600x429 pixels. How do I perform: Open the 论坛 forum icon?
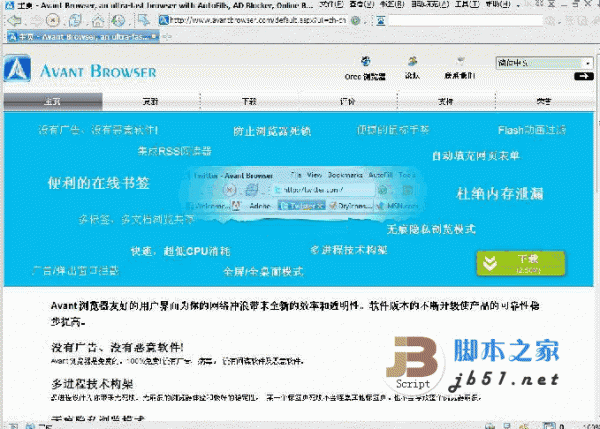412,61
